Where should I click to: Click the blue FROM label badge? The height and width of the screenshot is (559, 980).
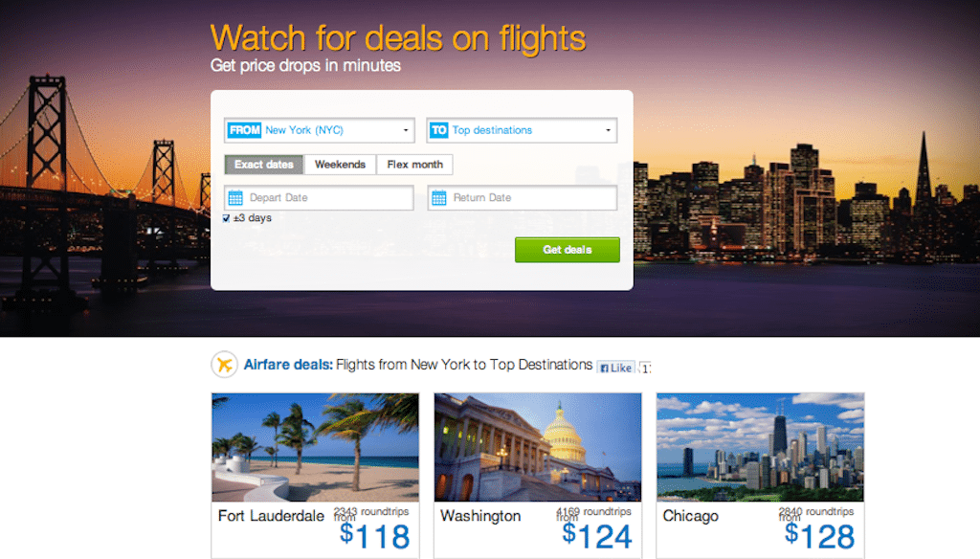click(244, 130)
